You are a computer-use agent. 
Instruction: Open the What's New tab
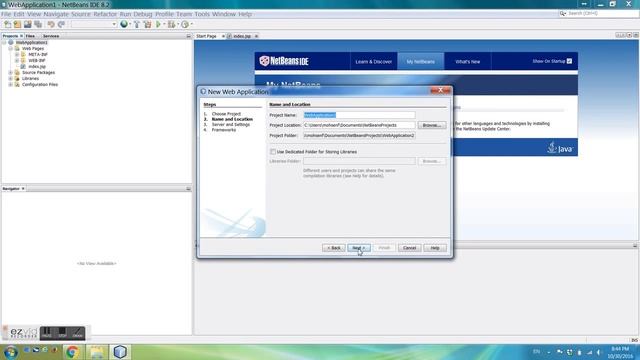(467, 62)
